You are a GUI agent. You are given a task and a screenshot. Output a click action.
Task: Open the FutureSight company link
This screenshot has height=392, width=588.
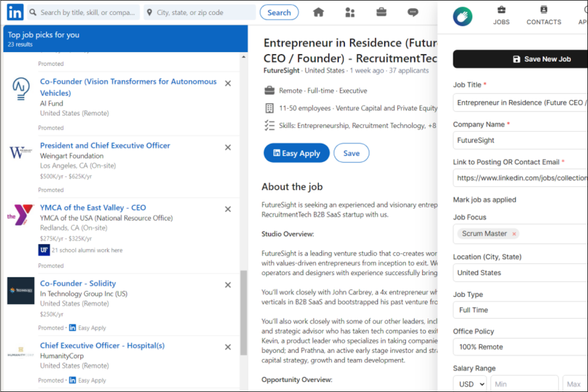282,71
